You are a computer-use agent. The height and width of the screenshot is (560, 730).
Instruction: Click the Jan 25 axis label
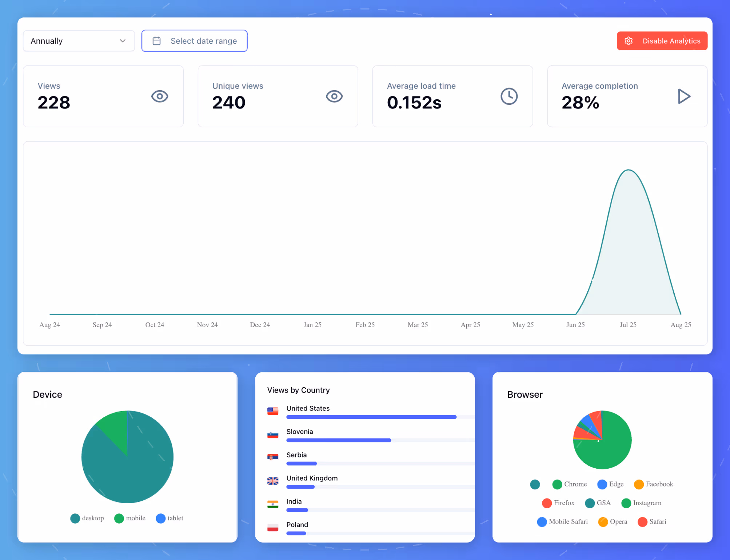tap(312, 325)
